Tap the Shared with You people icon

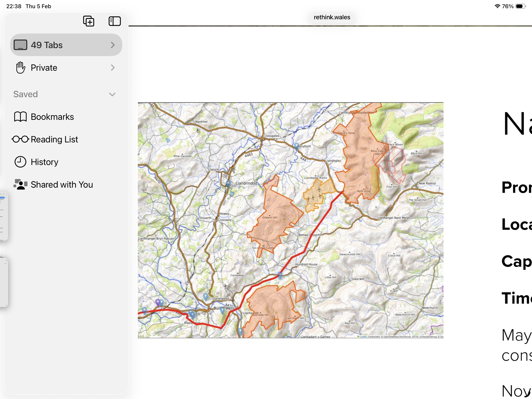(x=20, y=185)
